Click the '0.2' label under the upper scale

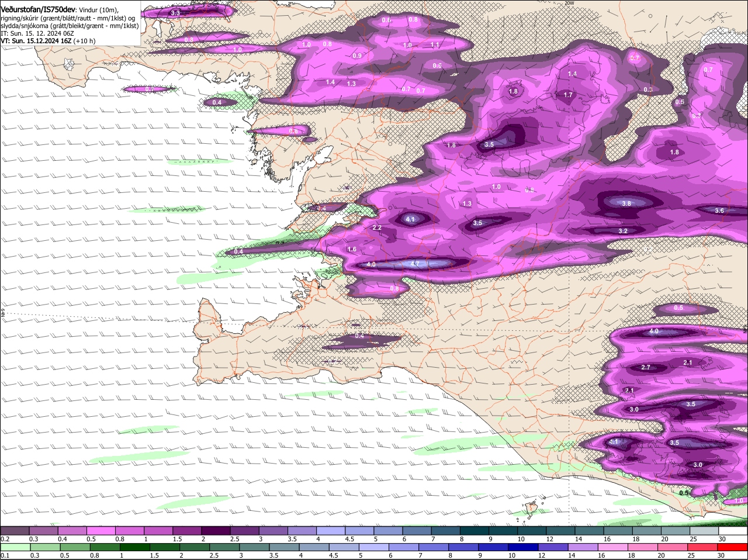click(5, 539)
